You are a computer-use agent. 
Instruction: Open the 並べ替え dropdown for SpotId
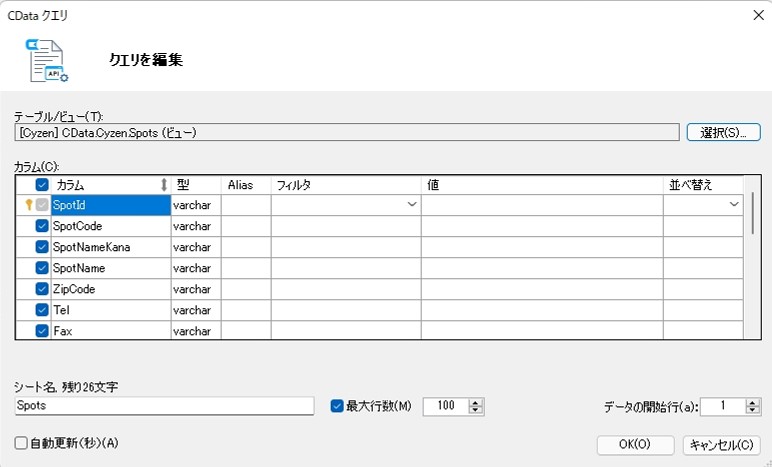734,204
